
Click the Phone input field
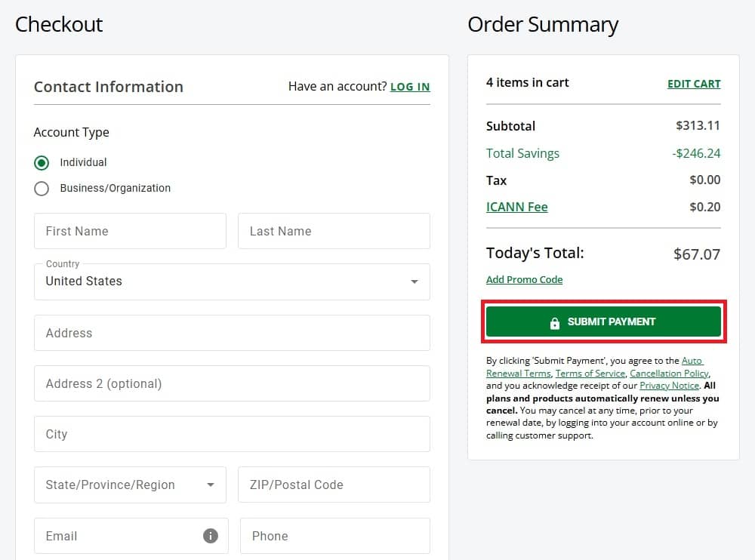pos(334,536)
